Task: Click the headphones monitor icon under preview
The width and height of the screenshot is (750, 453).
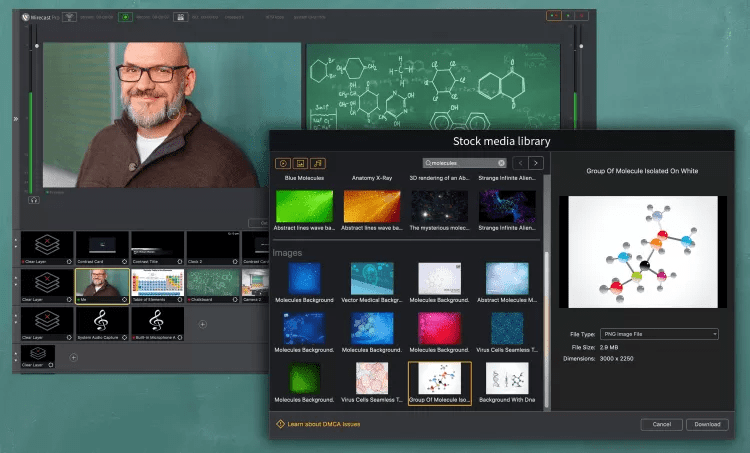Action: [33, 199]
